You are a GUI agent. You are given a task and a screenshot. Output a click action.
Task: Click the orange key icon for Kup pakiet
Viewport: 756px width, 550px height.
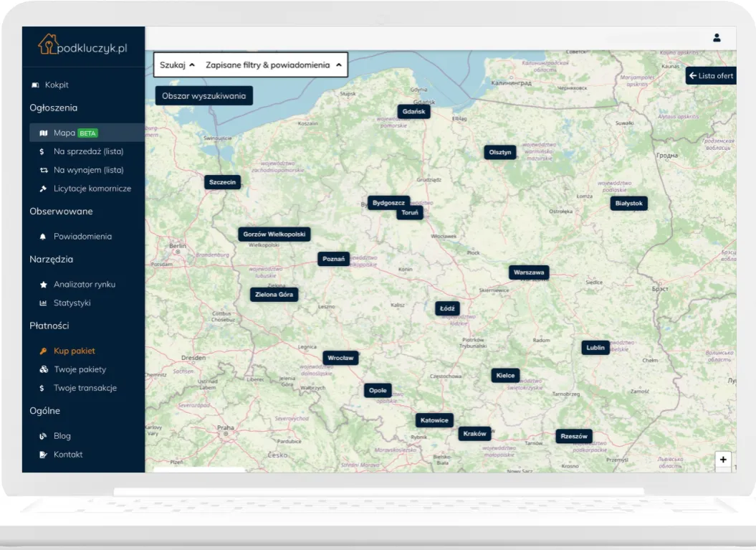click(44, 351)
